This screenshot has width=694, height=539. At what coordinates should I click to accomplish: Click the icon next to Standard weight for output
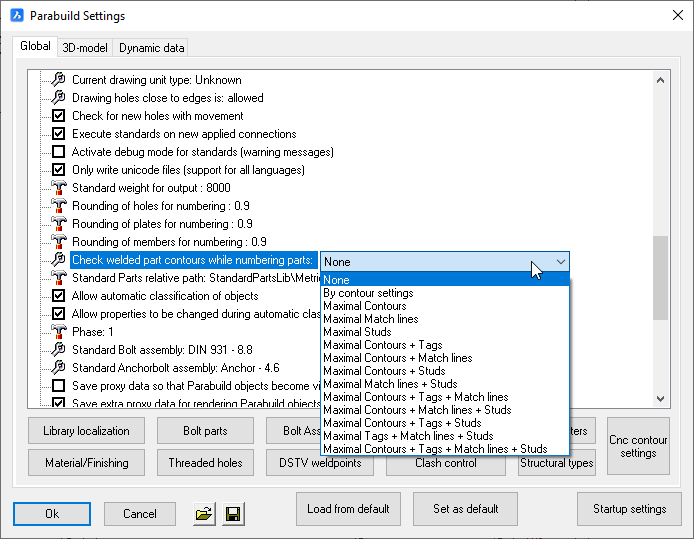point(59,188)
